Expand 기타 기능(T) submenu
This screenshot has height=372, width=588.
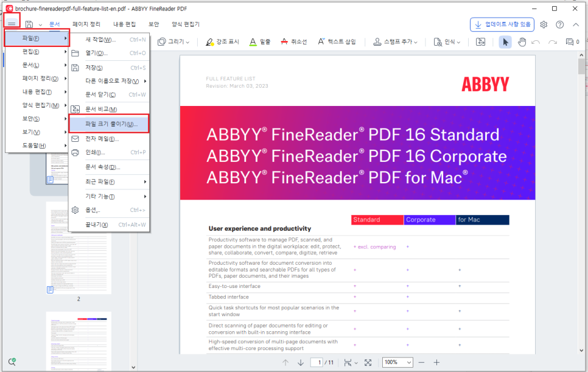(109, 197)
